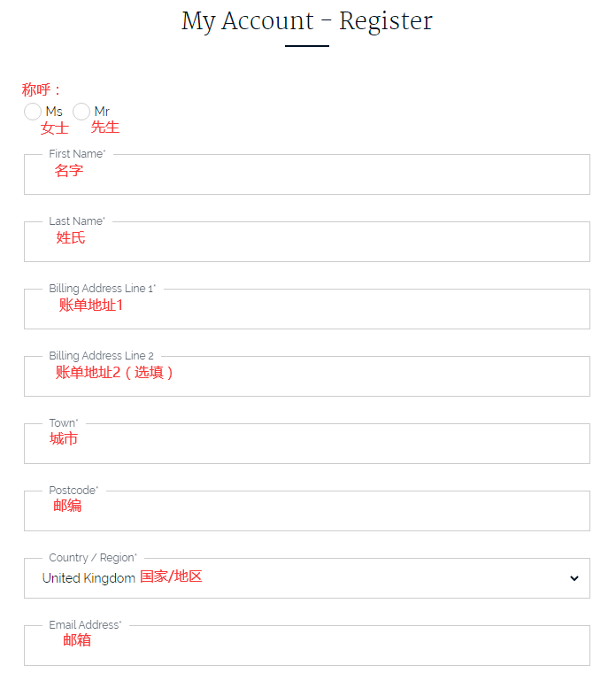The image size is (616, 673).
Task: Click the 'Ms' title label text
Action: point(54,112)
